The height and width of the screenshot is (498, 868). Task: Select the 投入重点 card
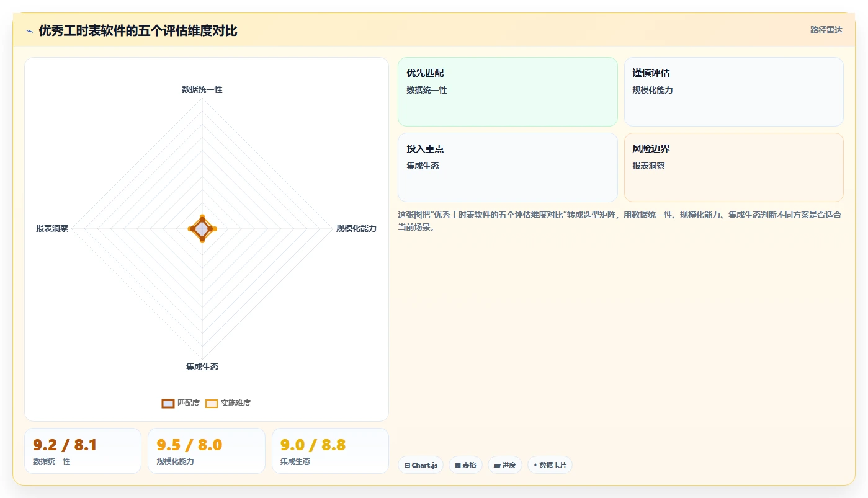point(508,167)
